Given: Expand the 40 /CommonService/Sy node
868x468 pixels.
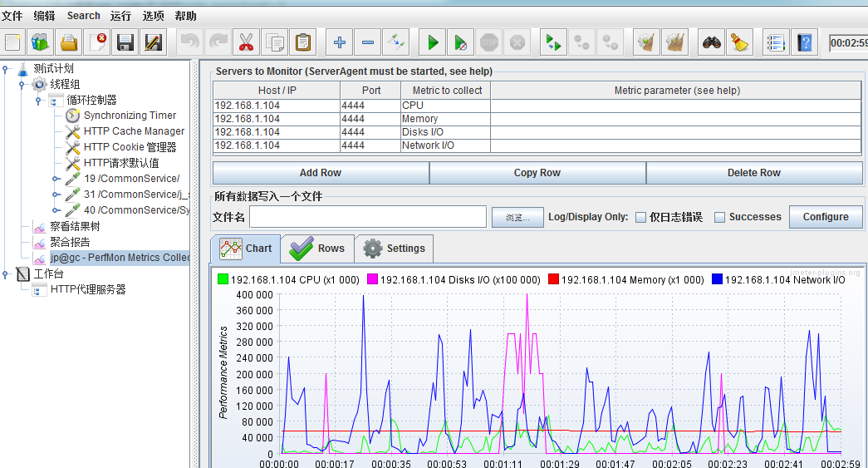Looking at the screenshot, I should click(x=56, y=210).
